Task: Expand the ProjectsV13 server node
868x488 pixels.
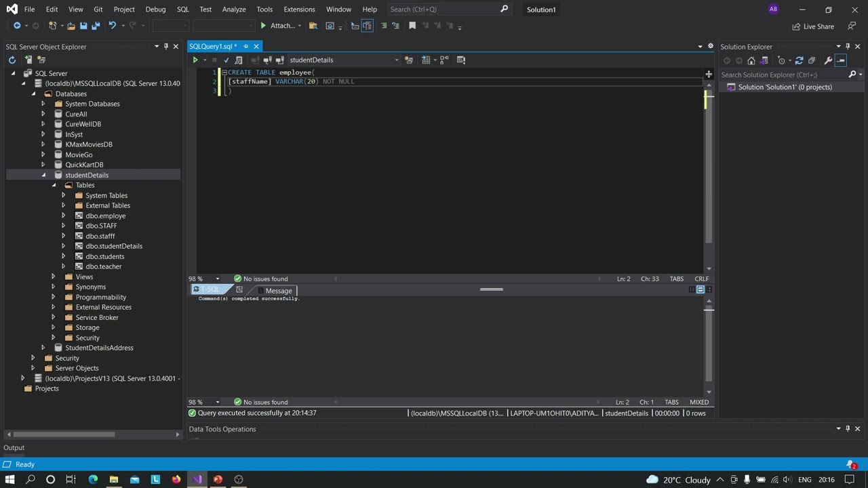Action: tap(23, 378)
